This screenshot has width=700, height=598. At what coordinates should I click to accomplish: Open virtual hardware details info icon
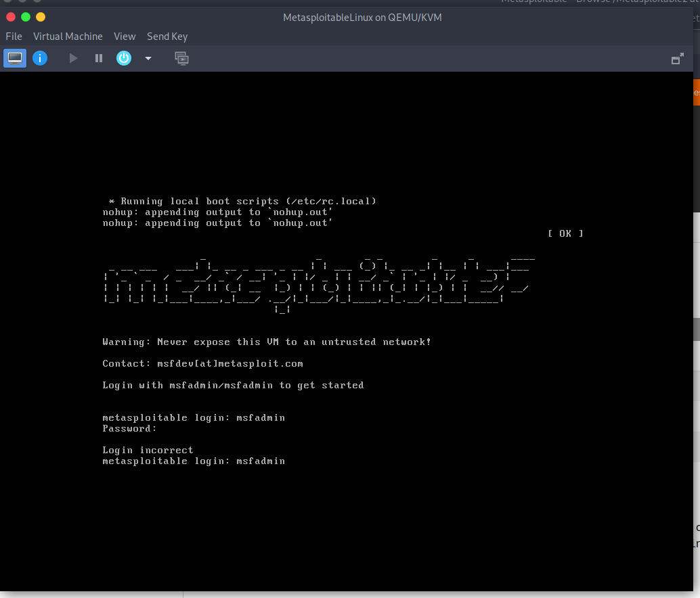click(40, 58)
